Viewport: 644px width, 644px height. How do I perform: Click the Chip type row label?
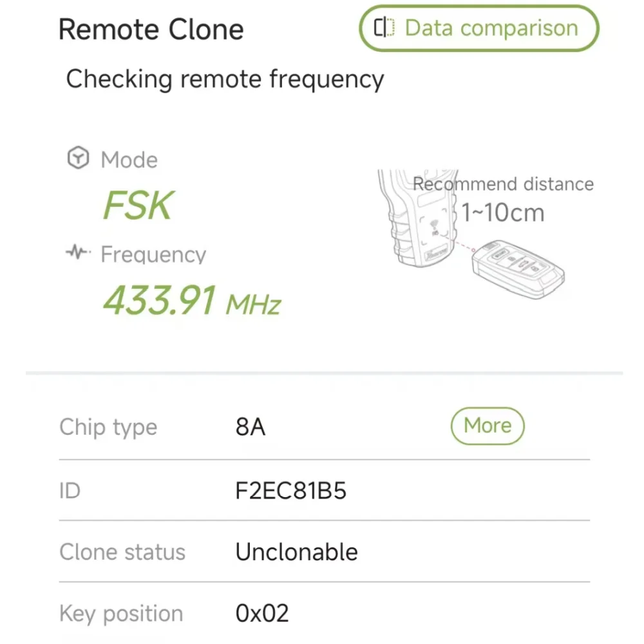pyautogui.click(x=108, y=427)
